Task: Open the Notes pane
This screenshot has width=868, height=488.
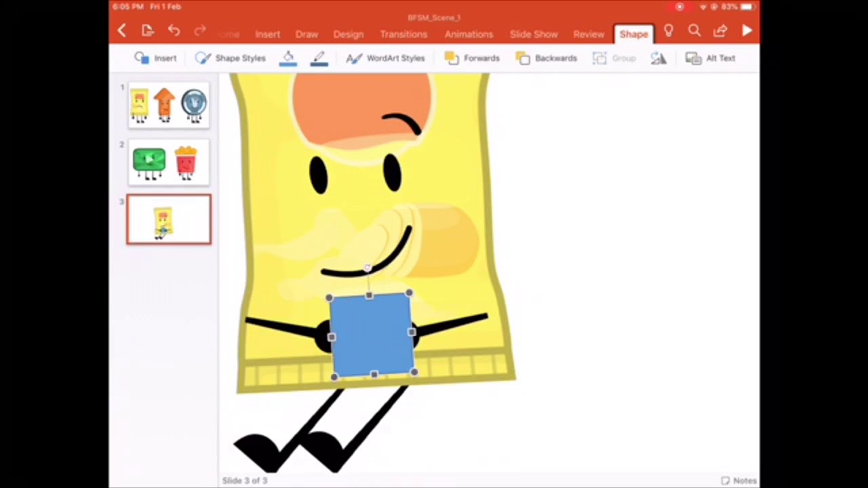Action: (739, 481)
